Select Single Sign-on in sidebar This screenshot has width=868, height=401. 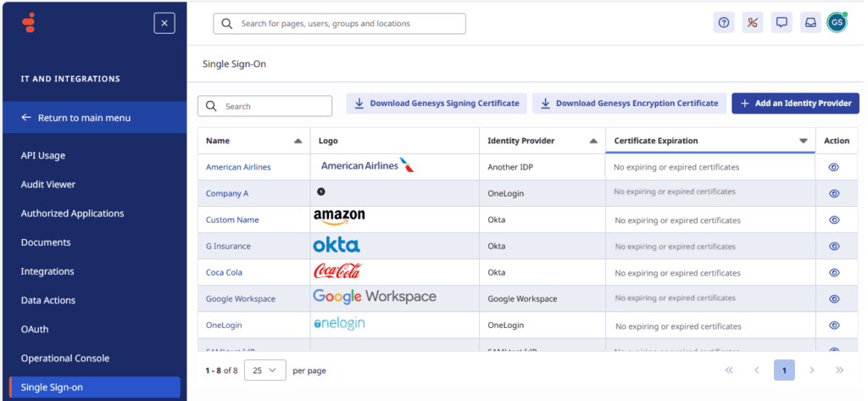click(95, 387)
